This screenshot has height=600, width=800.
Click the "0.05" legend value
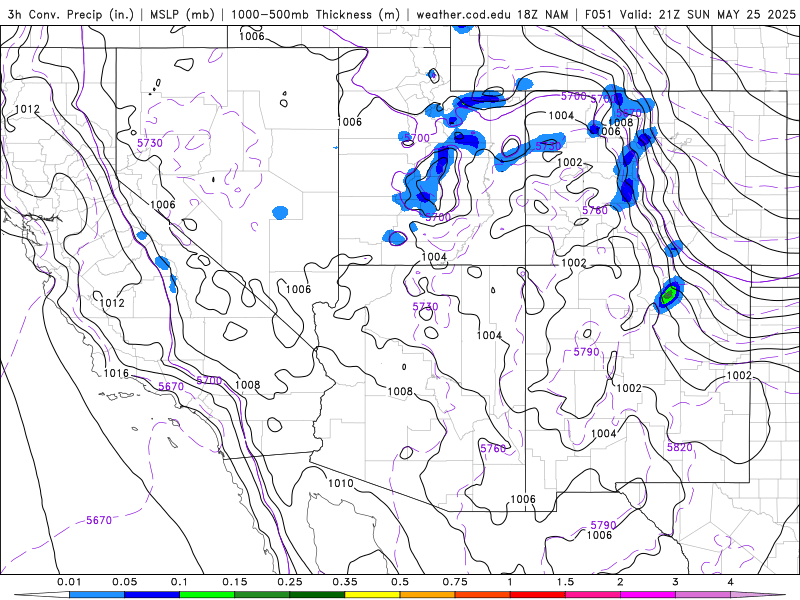tap(124, 582)
